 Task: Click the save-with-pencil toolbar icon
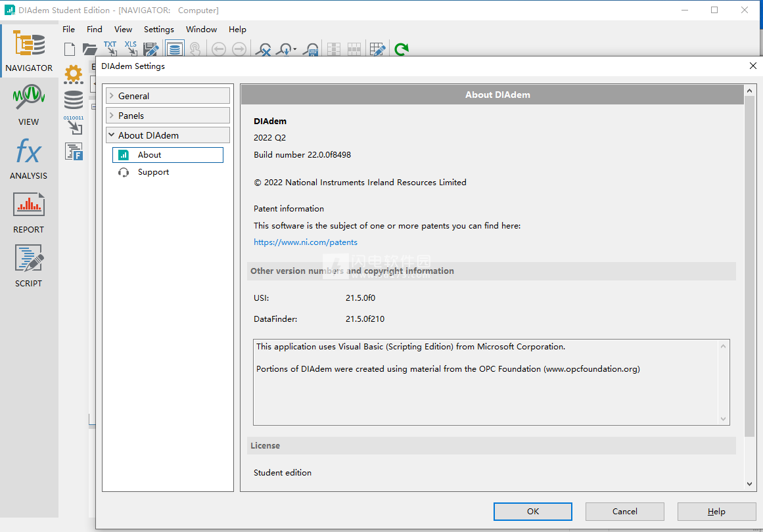151,49
